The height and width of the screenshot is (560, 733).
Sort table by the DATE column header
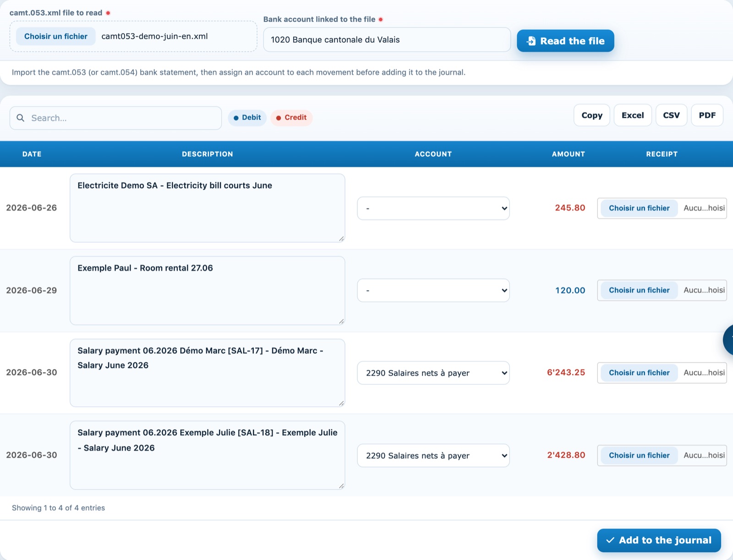coord(32,154)
